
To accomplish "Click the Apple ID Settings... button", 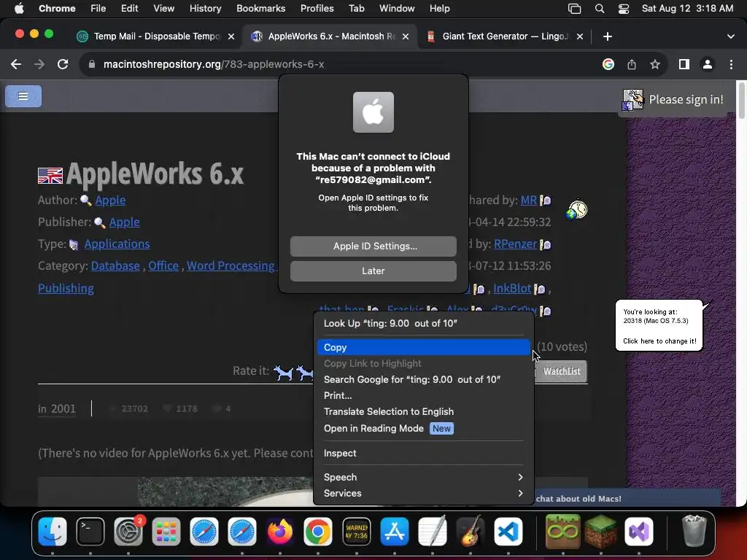I will pyautogui.click(x=373, y=246).
